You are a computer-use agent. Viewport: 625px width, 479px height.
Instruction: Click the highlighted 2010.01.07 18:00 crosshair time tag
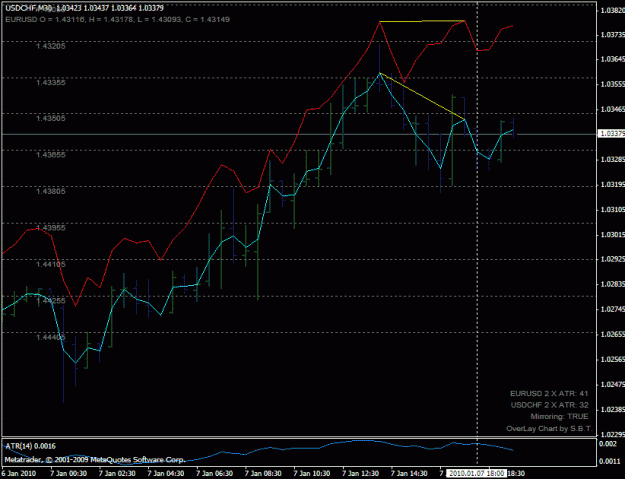coord(476,473)
